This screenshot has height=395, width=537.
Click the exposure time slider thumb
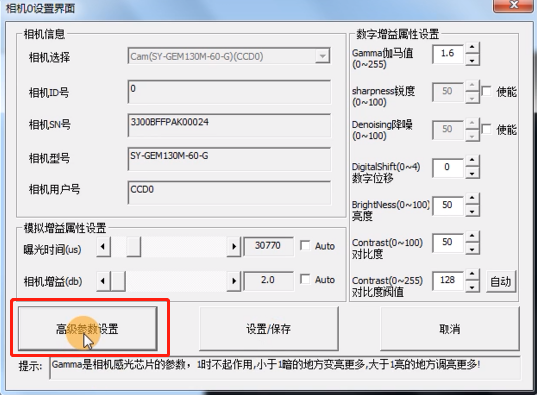tap(134, 246)
